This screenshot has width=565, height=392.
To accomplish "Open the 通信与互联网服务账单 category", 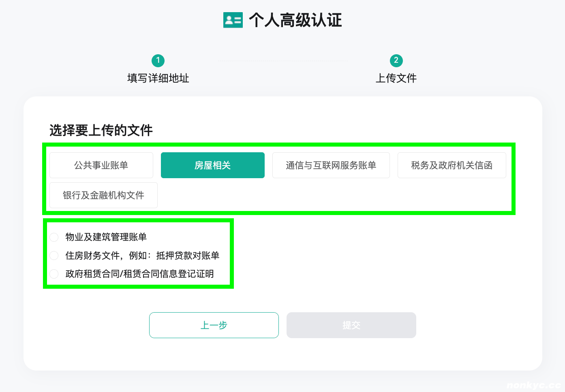I will click(x=331, y=165).
